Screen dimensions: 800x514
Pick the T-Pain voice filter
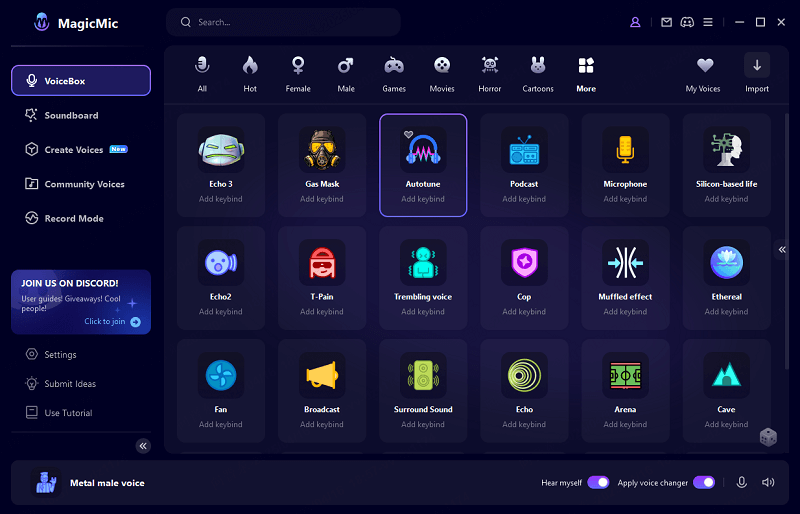pyautogui.click(x=322, y=263)
